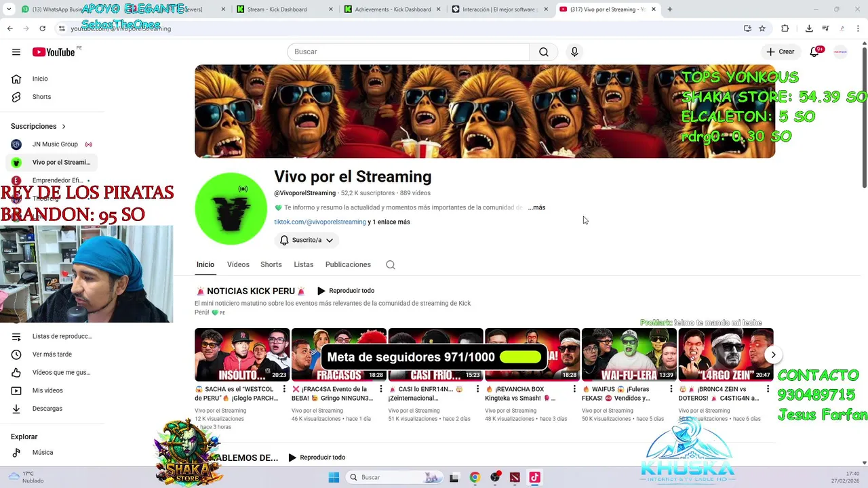This screenshot has height=488, width=868.
Task: Expand the channel description with ...más
Action: [x=536, y=207]
